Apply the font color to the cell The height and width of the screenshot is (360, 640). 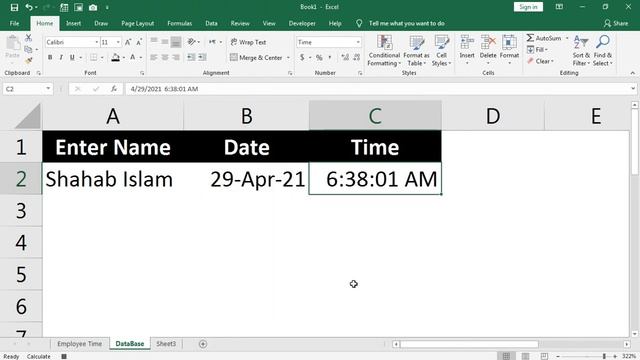coord(133,58)
